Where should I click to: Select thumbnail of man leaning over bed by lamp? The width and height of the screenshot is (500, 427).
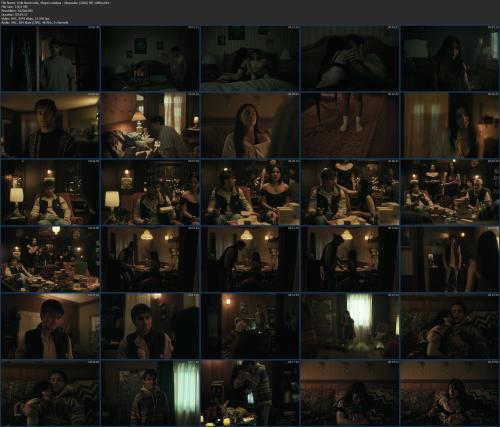[150, 125]
